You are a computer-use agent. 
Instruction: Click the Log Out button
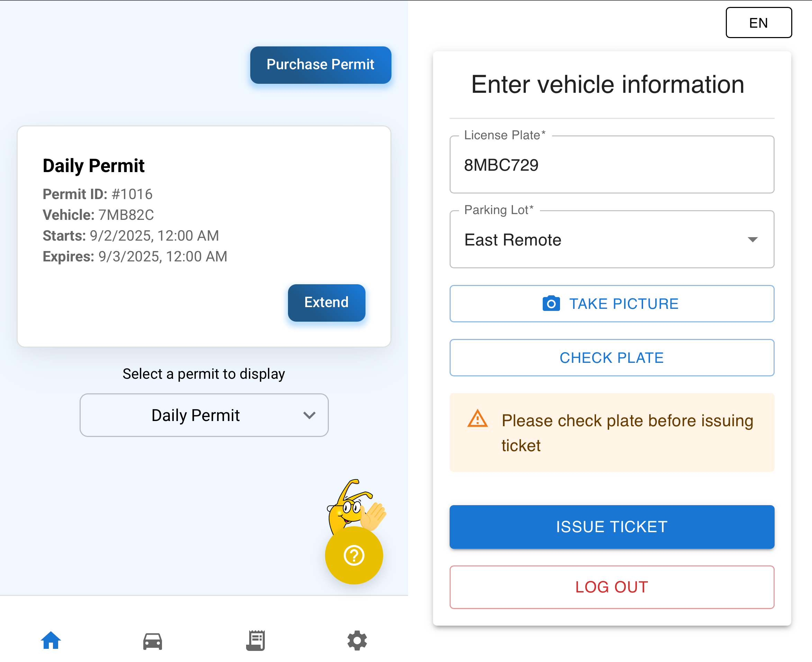tap(612, 587)
